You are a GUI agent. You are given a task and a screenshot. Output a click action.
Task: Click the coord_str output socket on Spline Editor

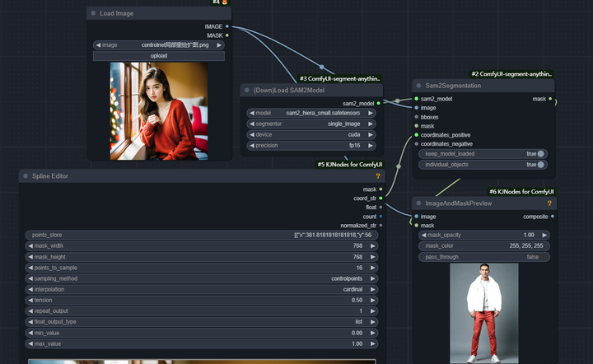click(x=381, y=198)
